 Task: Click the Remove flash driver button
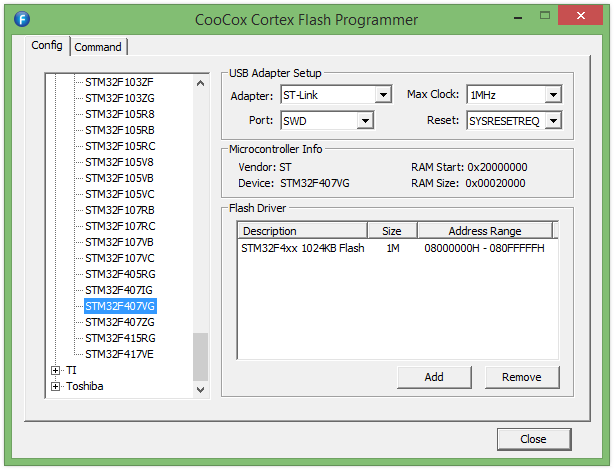click(522, 377)
